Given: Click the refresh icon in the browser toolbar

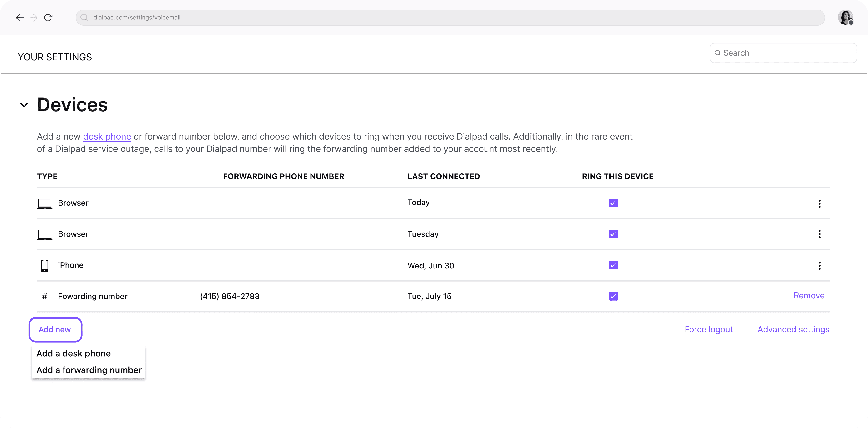Looking at the screenshot, I should [x=49, y=17].
